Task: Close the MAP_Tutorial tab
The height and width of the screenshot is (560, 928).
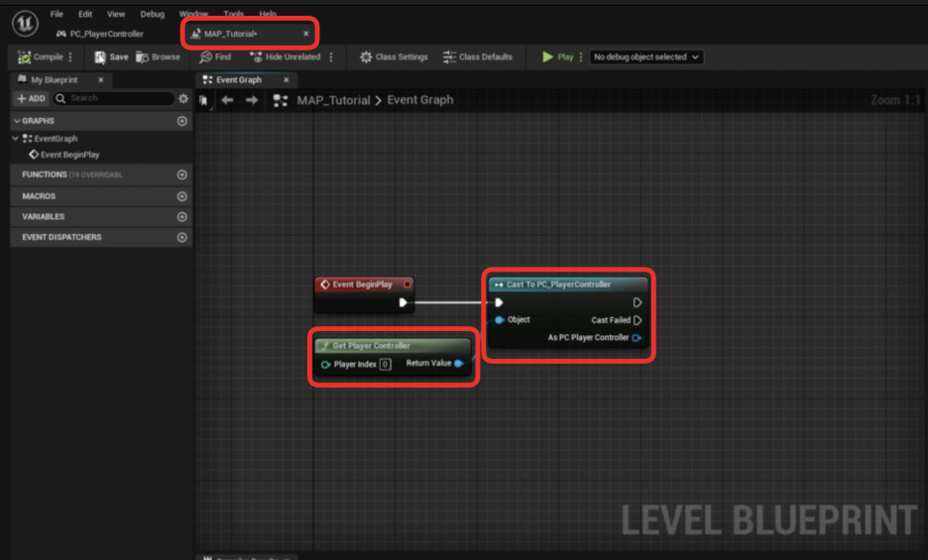Action: [x=306, y=34]
